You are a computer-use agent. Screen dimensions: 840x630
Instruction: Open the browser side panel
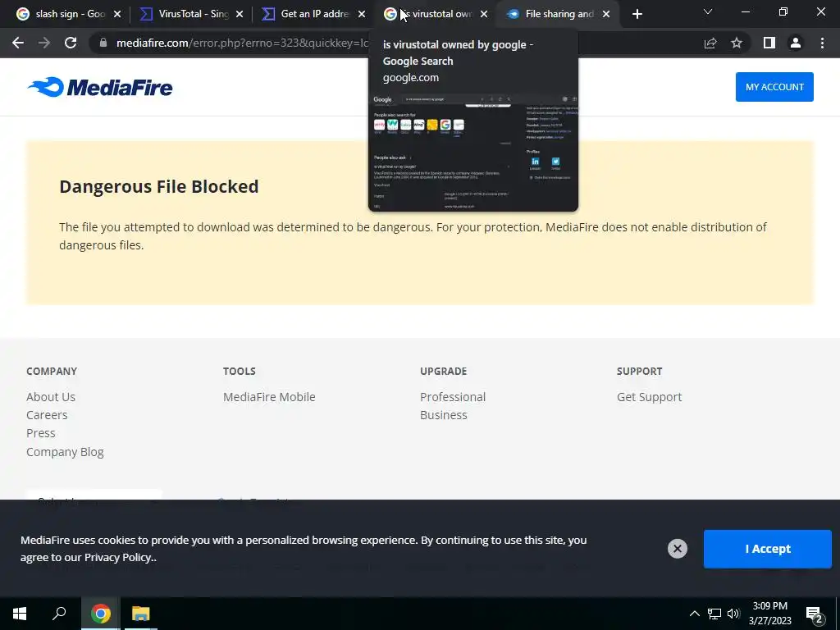769,43
